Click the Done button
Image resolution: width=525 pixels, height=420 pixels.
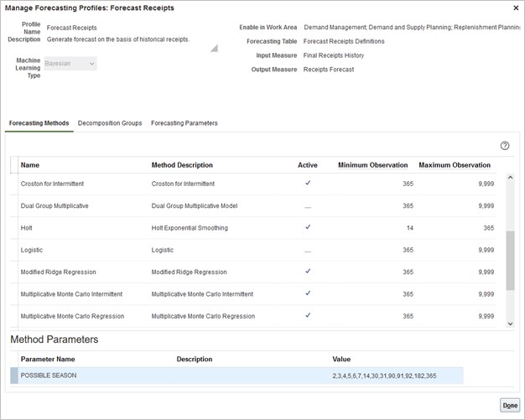point(510,405)
